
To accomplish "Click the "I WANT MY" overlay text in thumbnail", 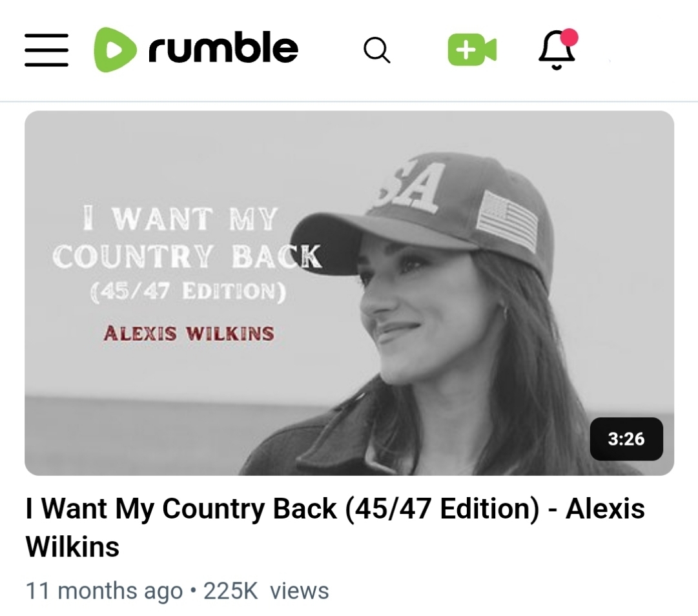I will 180,218.
